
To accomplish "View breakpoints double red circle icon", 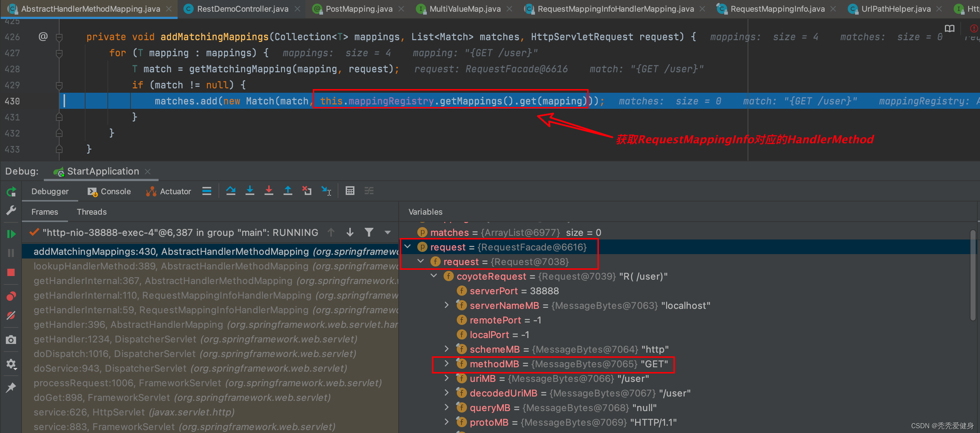I will 11,296.
